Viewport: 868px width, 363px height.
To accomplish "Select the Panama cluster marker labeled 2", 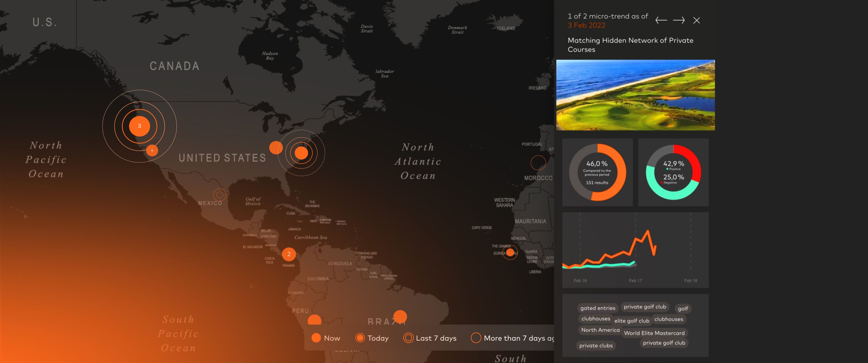I will (x=289, y=254).
